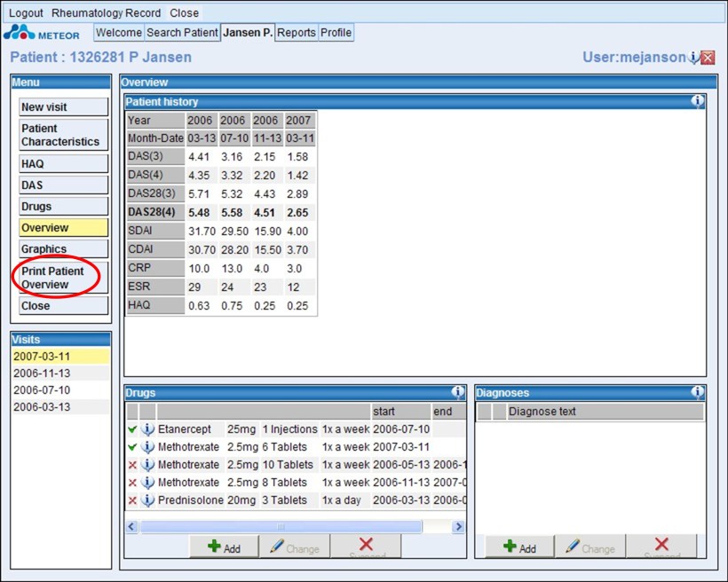Click left arrow of Drugs scrollbar

[132, 526]
